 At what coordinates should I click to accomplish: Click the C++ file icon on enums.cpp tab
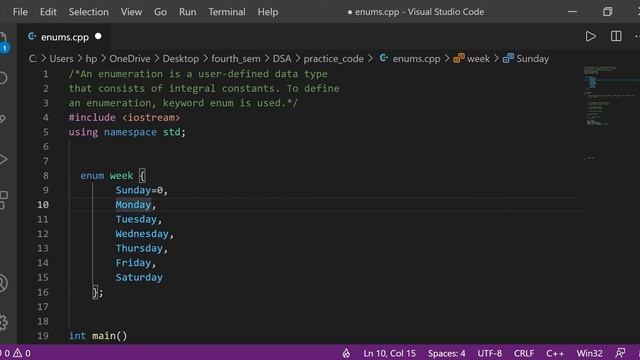coord(32,37)
